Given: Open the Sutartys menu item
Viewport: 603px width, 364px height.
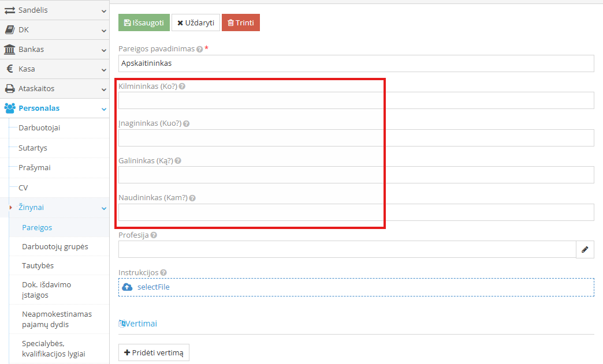Looking at the screenshot, I should [x=33, y=148].
